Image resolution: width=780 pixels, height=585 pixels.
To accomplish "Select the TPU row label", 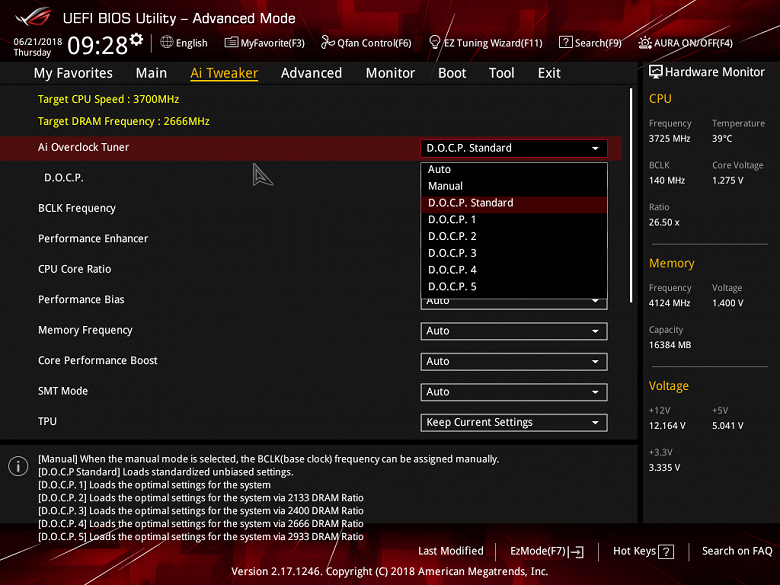I will pos(47,421).
